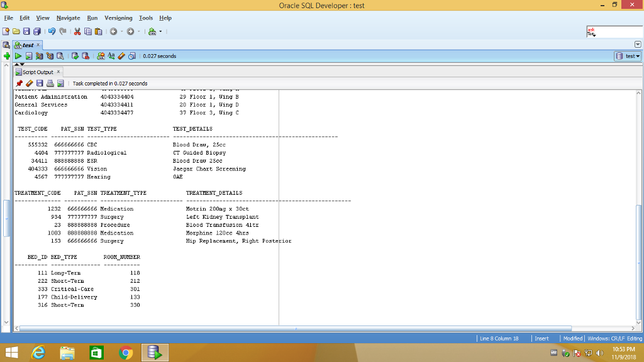The height and width of the screenshot is (362, 644).
Task: Run the script with the Run Script icon
Action: tap(28, 56)
